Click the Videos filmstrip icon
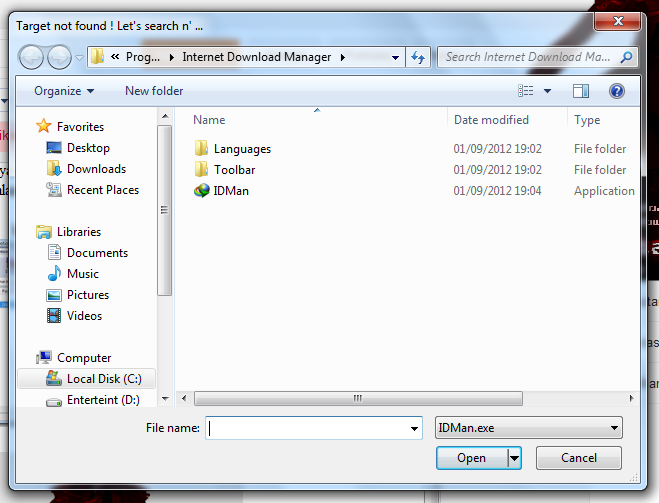The image size is (659, 503). [x=54, y=316]
